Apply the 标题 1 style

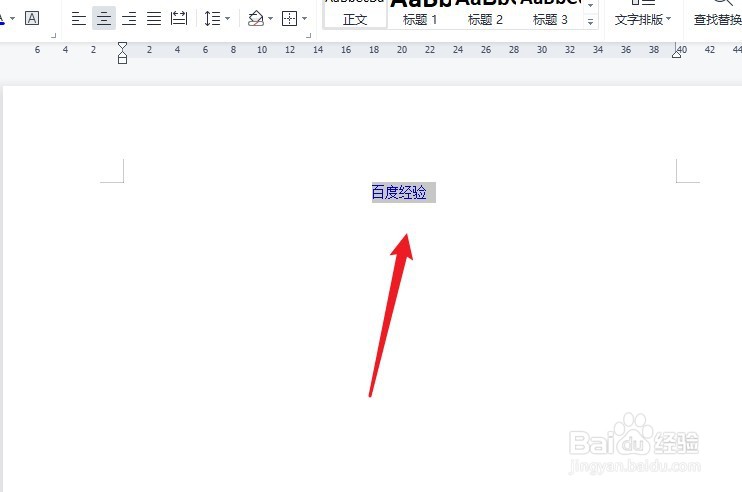pyautogui.click(x=420, y=14)
